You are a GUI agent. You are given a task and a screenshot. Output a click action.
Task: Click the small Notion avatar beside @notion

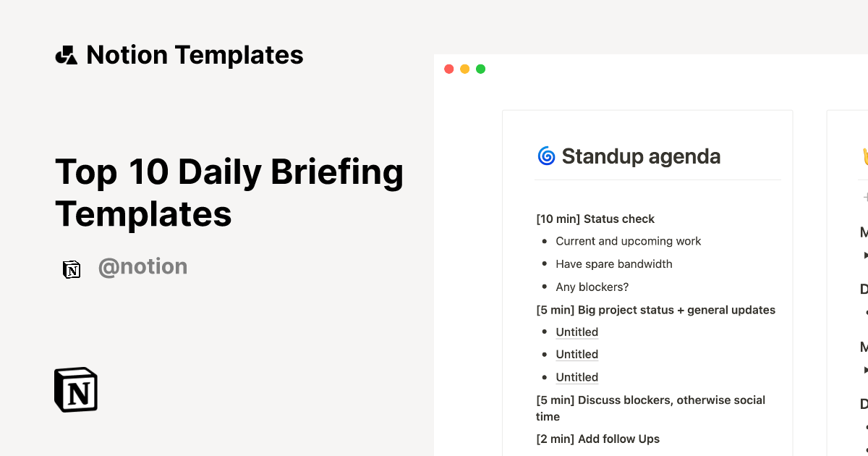[72, 269]
